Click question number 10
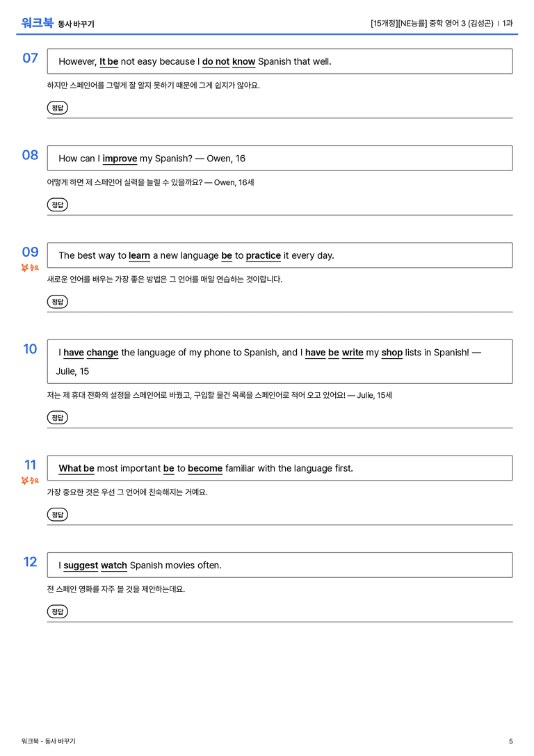 pyautogui.click(x=30, y=348)
